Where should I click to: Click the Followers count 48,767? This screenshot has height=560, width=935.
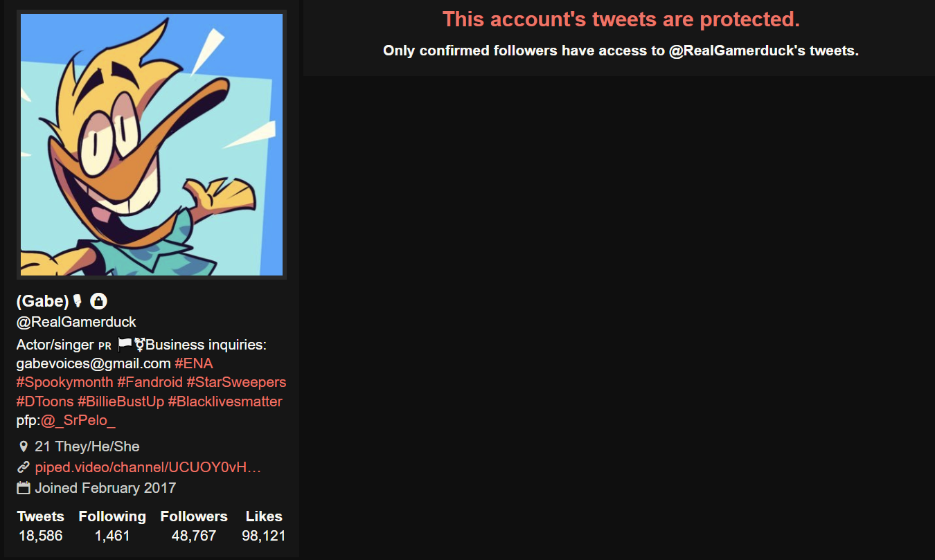(194, 536)
